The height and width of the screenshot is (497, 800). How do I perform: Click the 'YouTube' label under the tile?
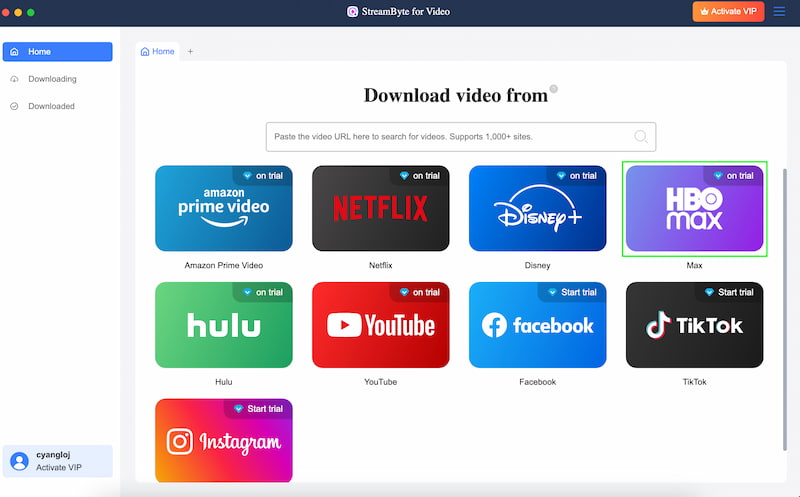(381, 382)
